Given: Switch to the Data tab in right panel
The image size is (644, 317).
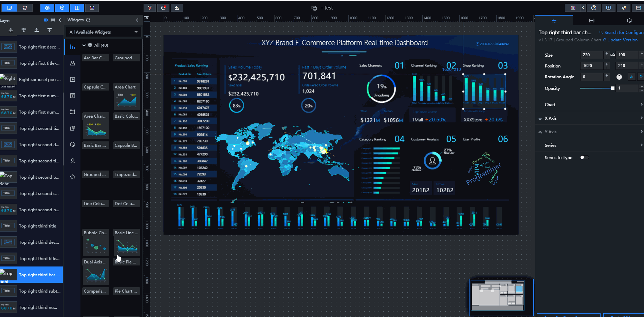Looking at the screenshot, I should (592, 21).
